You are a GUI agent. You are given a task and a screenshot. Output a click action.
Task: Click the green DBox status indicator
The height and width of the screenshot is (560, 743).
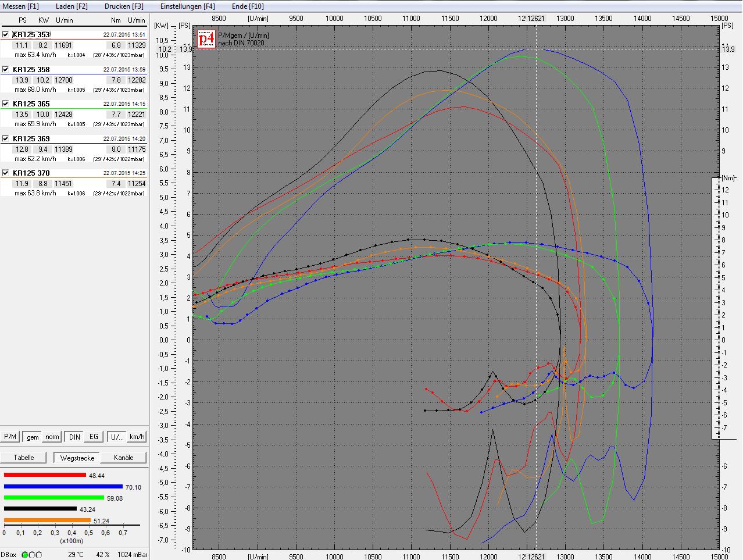tap(25, 555)
